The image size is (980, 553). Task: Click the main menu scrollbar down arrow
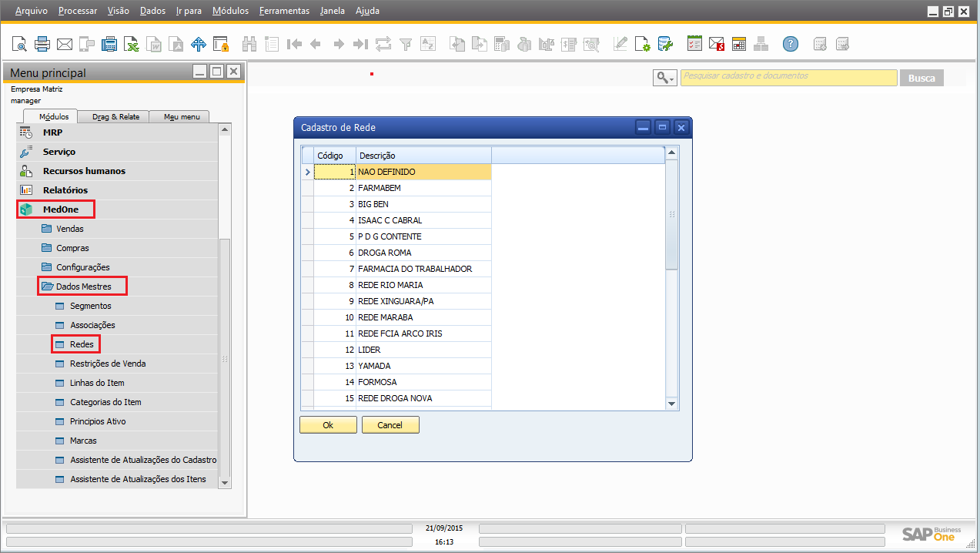(x=225, y=481)
